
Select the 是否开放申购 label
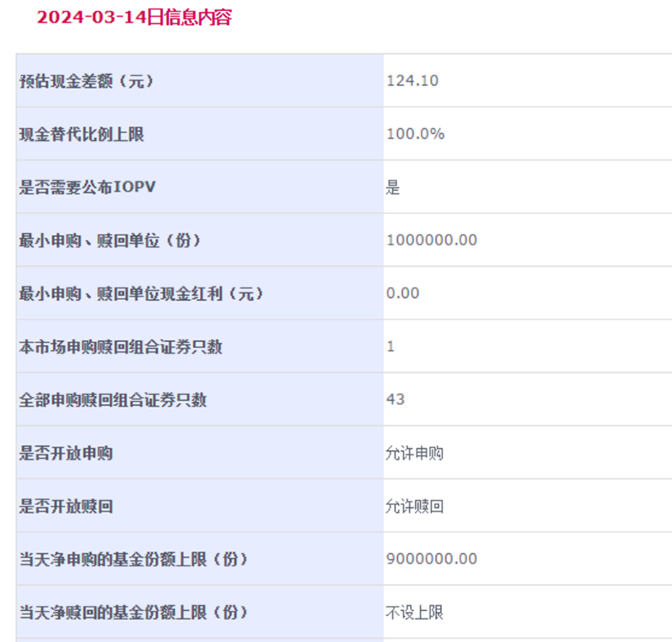click(x=66, y=454)
